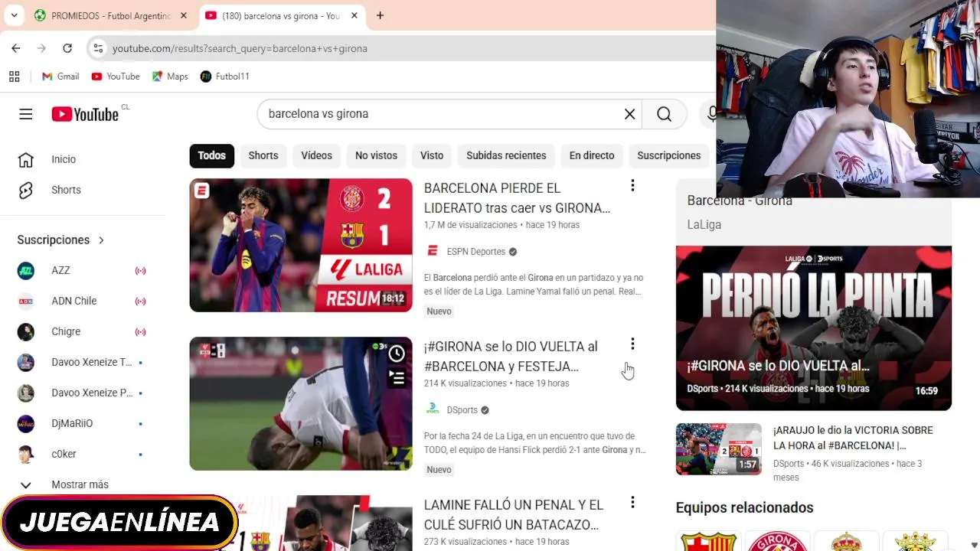Select the Todos filter chip
Viewport: 980px width, 551px height.
pos(211,155)
